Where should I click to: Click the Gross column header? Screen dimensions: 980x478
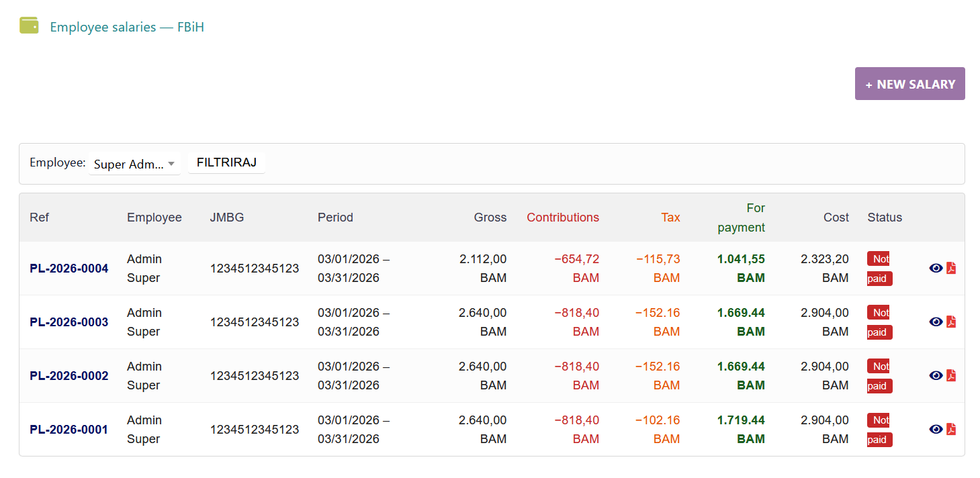pyautogui.click(x=490, y=218)
